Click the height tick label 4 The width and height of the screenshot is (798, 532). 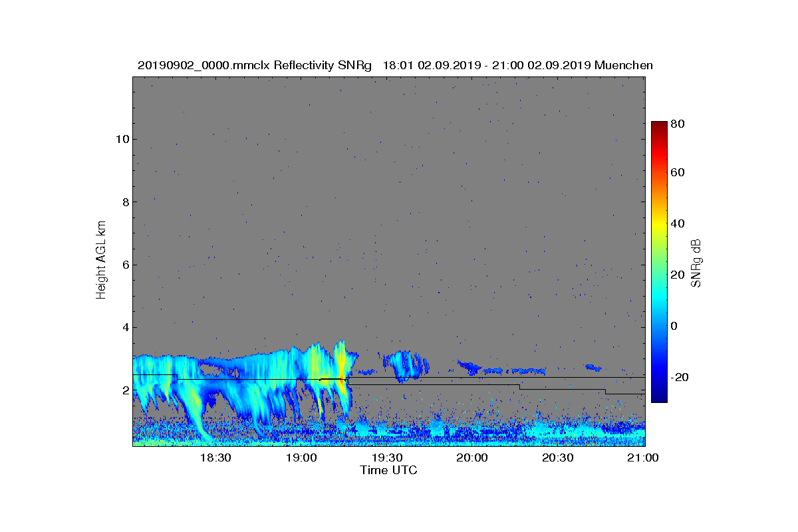coord(124,327)
